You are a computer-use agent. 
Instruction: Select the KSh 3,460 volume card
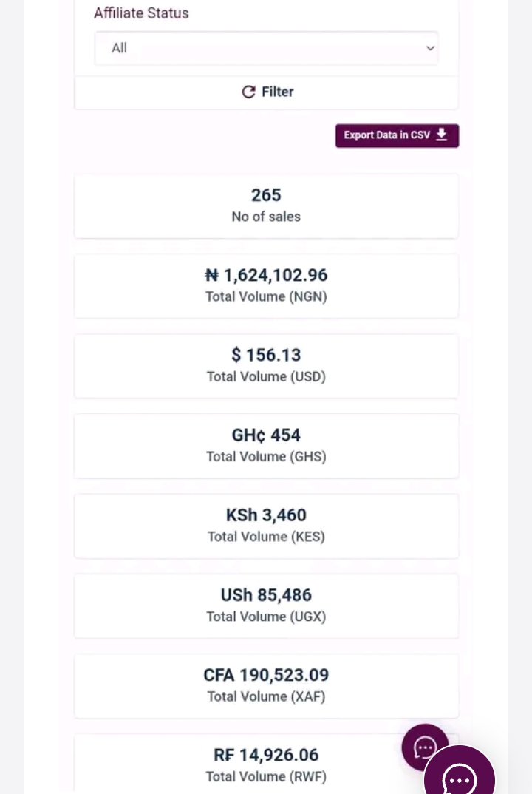pos(266,525)
